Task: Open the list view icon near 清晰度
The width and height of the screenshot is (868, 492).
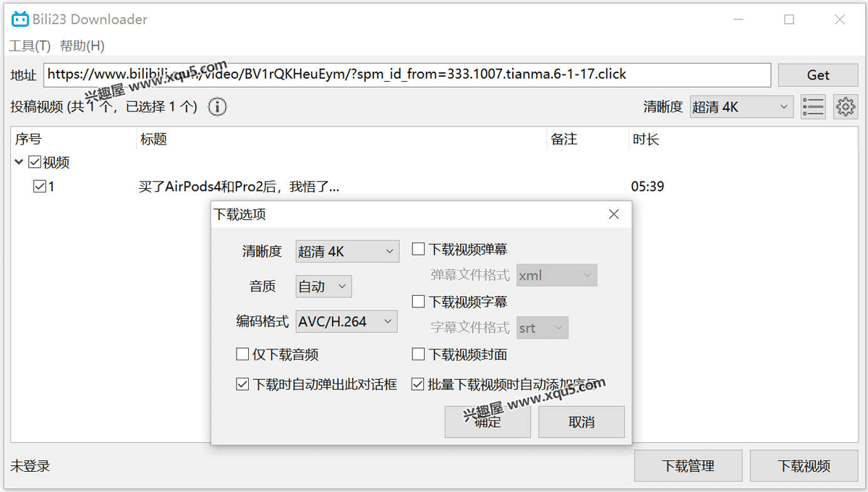Action: [813, 107]
